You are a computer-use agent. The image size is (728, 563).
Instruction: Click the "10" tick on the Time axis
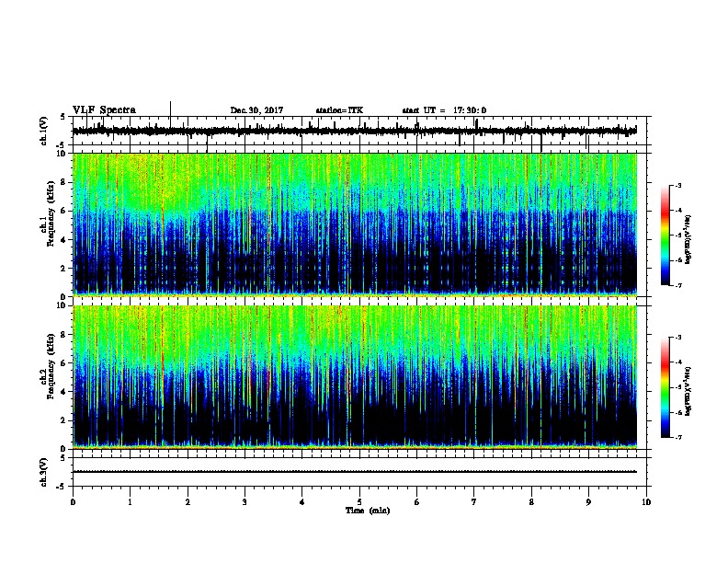[x=646, y=502]
